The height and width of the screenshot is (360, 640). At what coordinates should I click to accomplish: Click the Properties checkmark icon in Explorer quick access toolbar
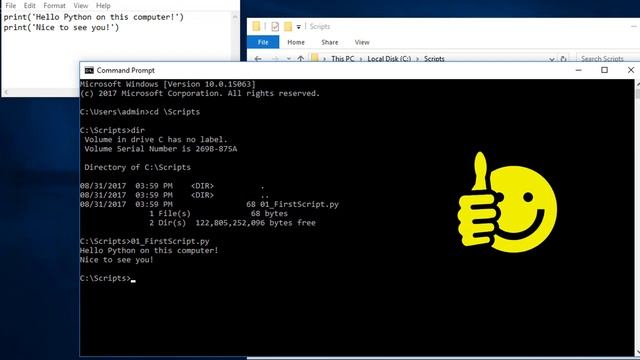(275, 27)
